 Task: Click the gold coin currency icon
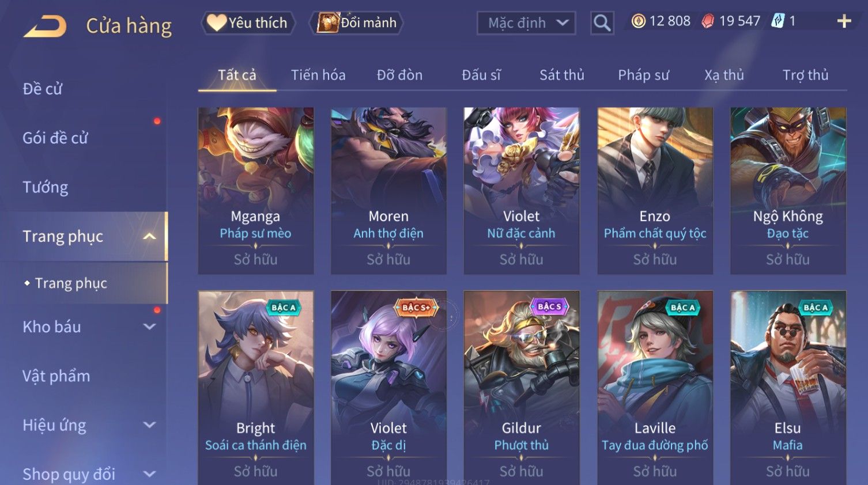(638, 21)
